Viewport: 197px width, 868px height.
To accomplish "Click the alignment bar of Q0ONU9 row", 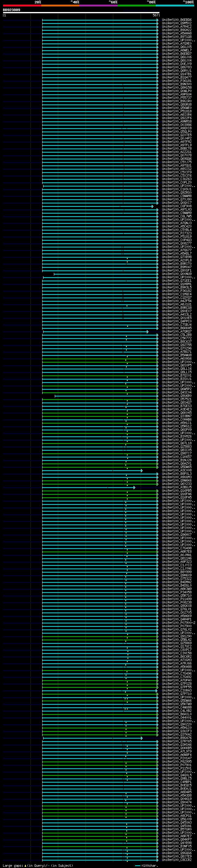I will pos(106,274).
